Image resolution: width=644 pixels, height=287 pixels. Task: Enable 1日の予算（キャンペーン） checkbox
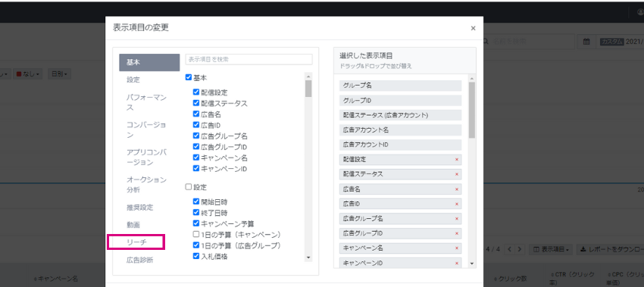(196, 235)
